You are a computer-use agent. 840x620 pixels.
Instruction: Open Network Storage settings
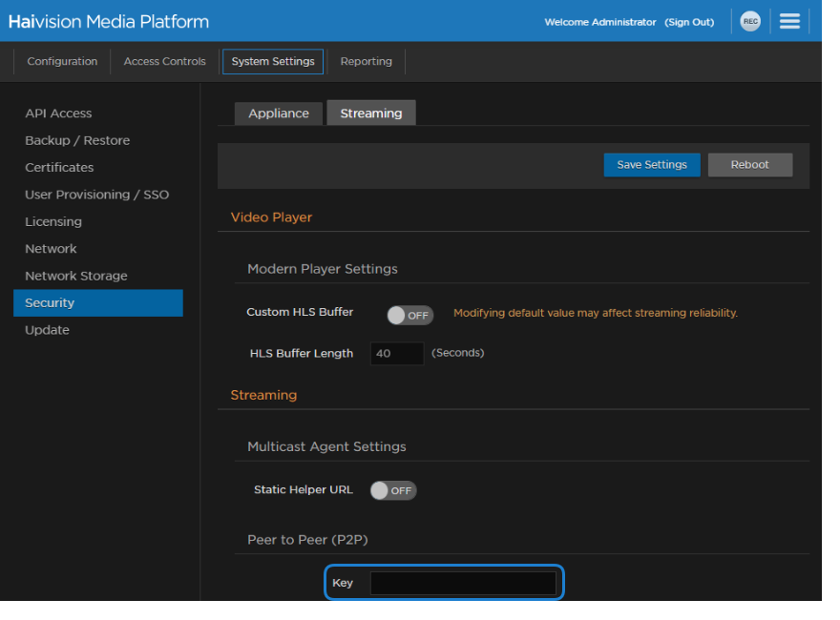click(75, 276)
